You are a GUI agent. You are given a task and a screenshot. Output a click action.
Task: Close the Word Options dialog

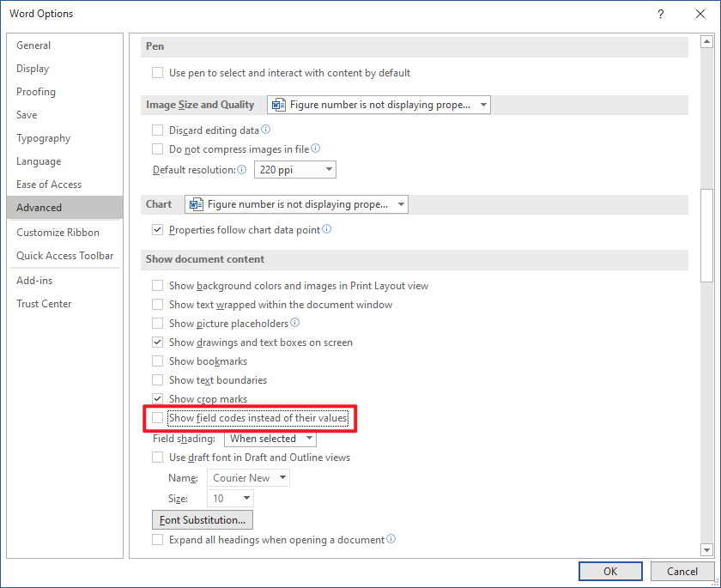click(x=700, y=14)
